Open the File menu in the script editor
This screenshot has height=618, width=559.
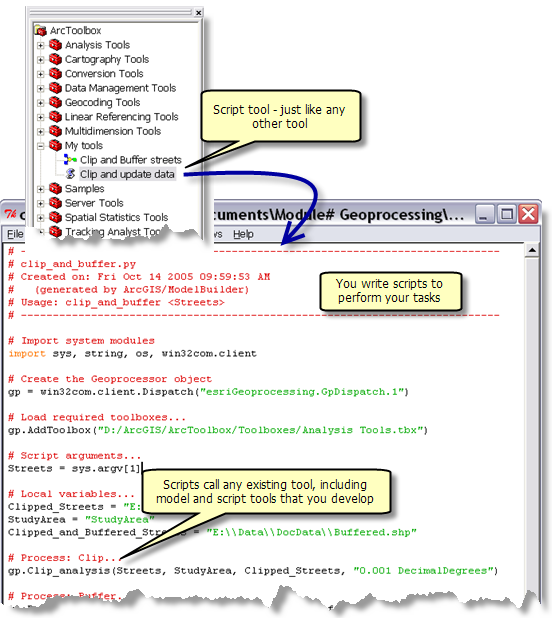point(15,234)
